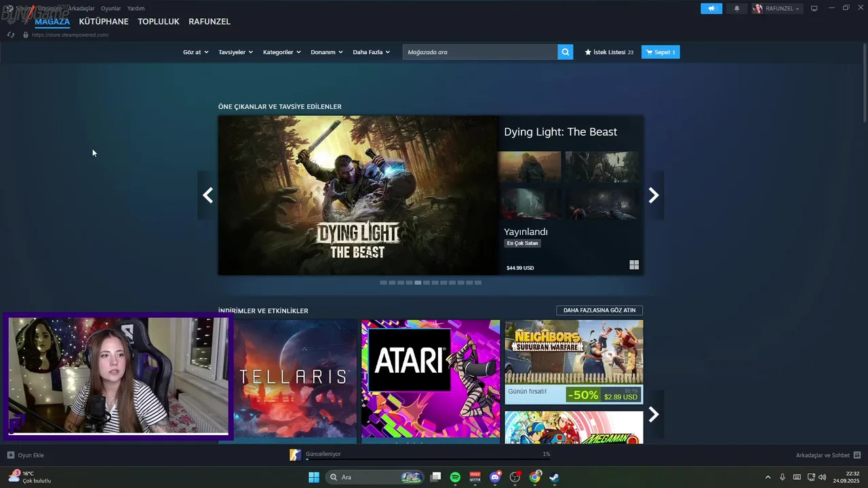
Task: Select the last carousel page indicator
Action: 478,283
